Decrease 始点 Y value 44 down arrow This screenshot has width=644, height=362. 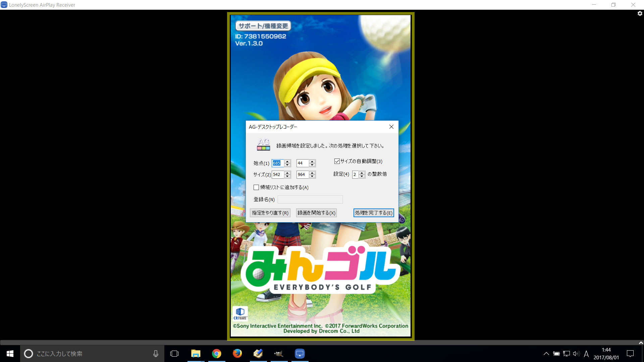coord(312,165)
